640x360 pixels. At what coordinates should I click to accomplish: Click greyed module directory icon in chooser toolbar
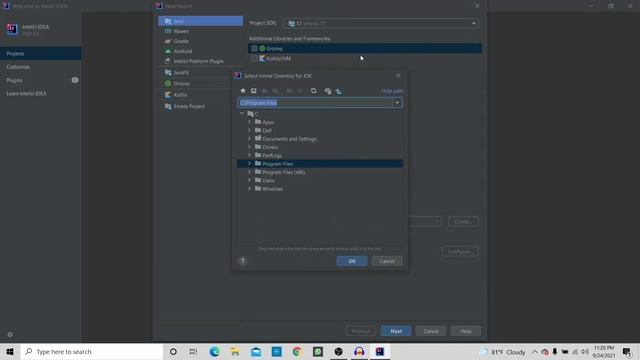coord(276,91)
